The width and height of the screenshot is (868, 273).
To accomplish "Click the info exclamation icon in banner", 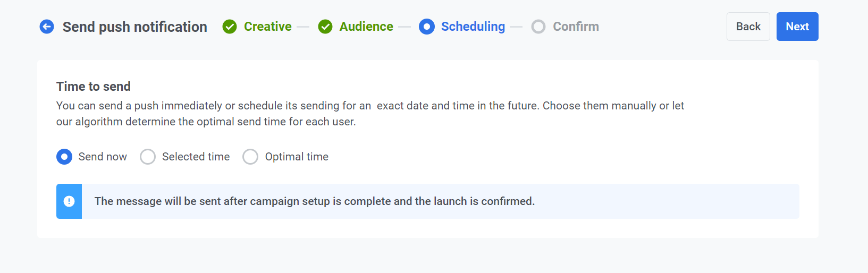I will [x=69, y=201].
